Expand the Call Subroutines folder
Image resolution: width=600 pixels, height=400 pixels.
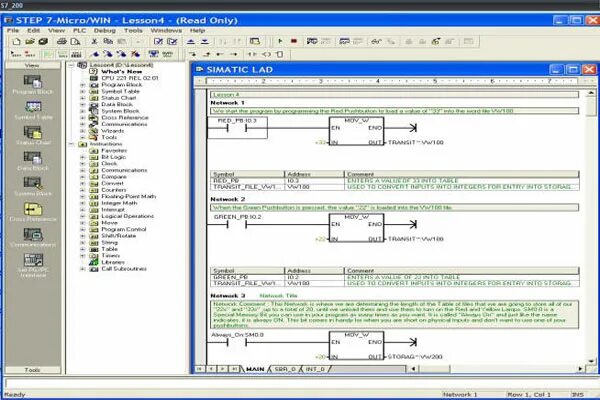tap(82, 269)
